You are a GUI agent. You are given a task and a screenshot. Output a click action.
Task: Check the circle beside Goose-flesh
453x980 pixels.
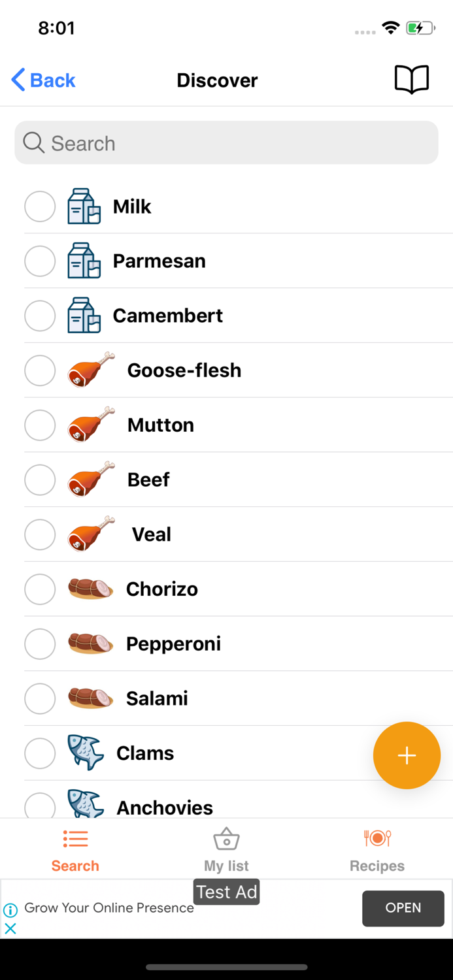(x=40, y=370)
